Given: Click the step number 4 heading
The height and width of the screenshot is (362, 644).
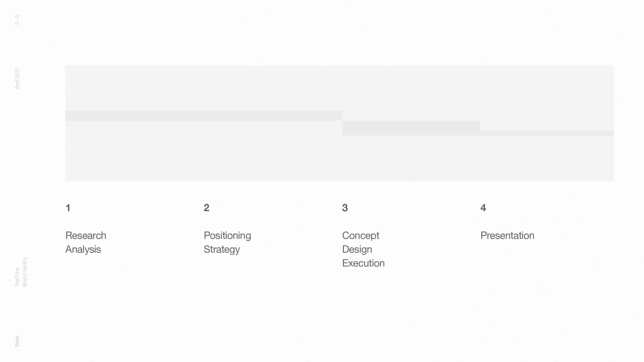Looking at the screenshot, I should coord(483,208).
